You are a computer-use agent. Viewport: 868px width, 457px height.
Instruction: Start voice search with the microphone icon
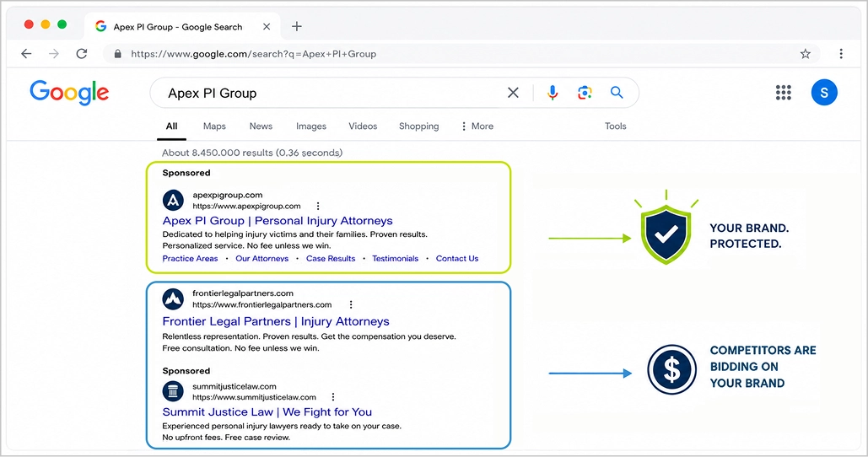tap(553, 93)
